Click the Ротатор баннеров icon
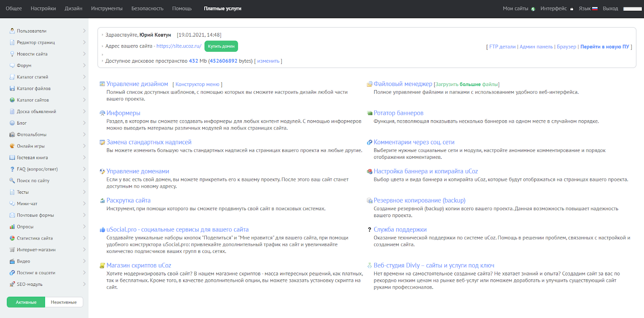Screen dimensions: 644x318 (x=369, y=113)
